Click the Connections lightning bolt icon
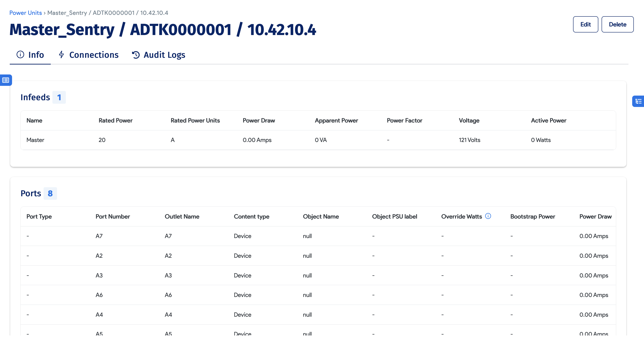Screen dimensions: 644x348 tap(61, 55)
